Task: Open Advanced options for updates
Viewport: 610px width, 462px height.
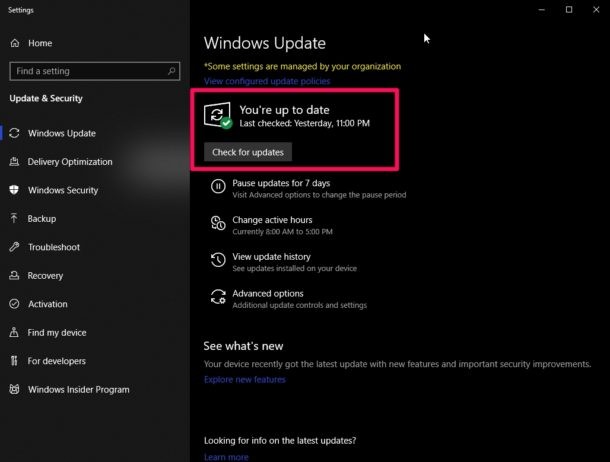Action: [289, 299]
